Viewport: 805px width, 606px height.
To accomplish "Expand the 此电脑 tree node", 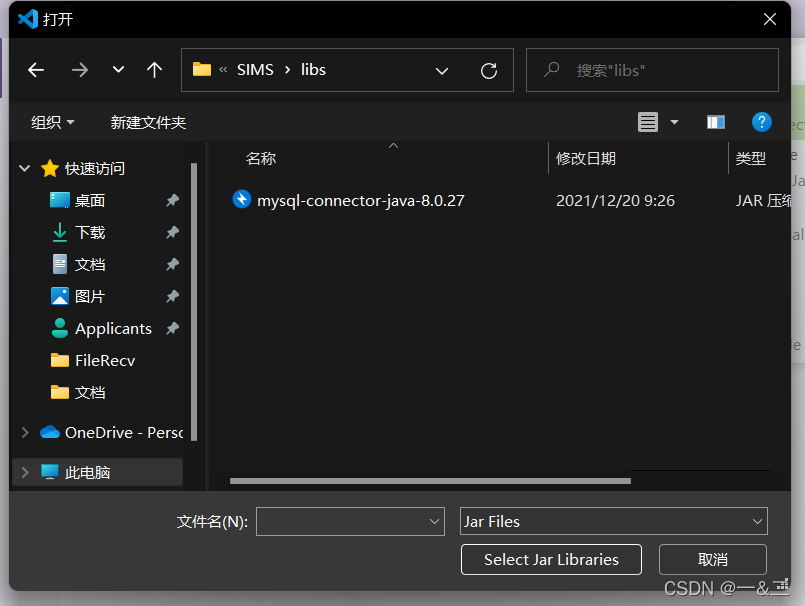I will tap(24, 472).
